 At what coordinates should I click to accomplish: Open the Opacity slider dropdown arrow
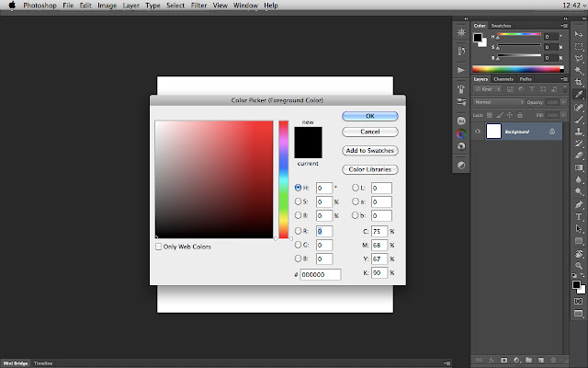pyautogui.click(x=563, y=102)
